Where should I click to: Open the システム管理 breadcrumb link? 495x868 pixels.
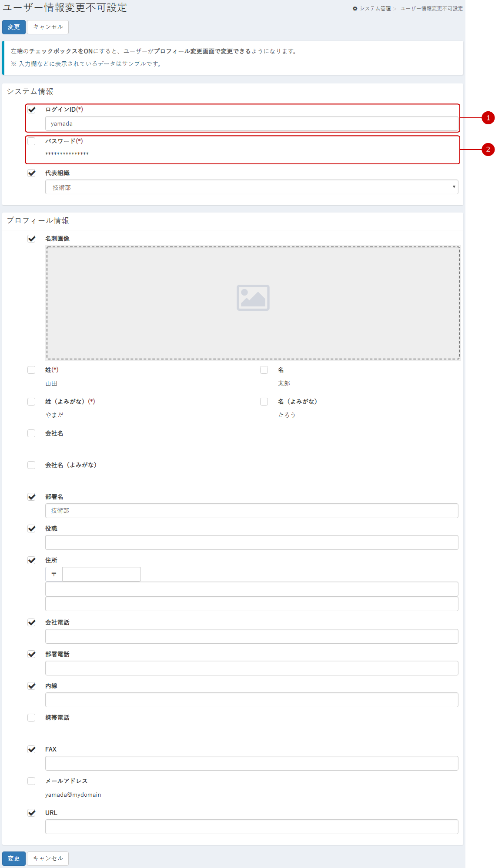(375, 9)
